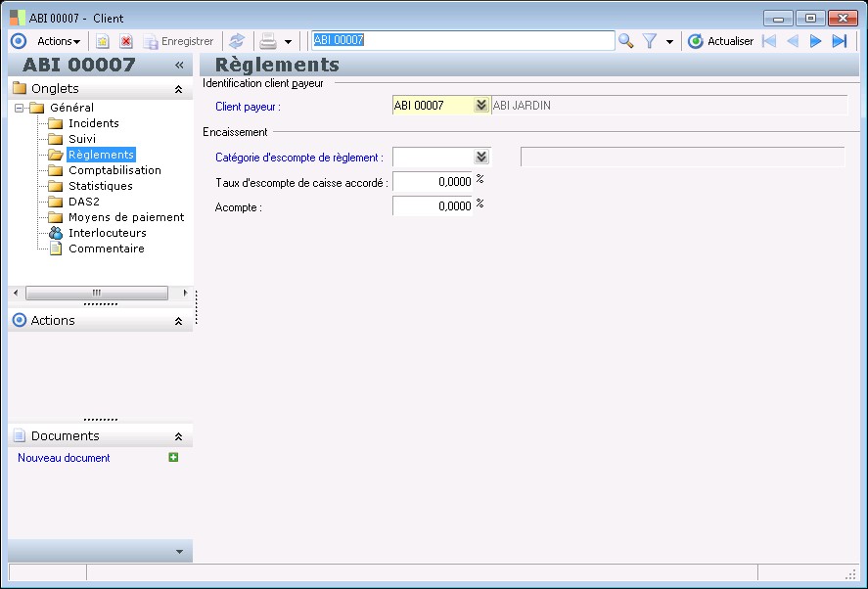Screen dimensions: 868x589
Task: Open the Commentaire tab
Action: (107, 249)
